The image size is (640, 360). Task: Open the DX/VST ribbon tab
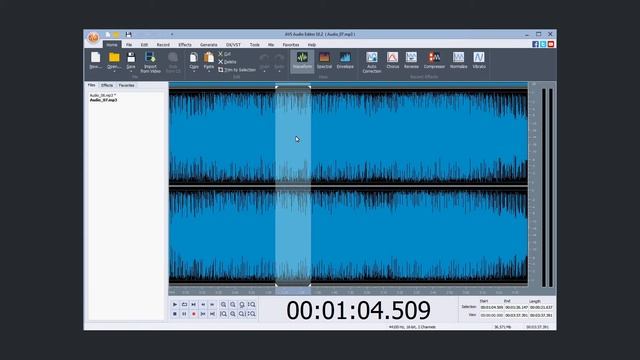[x=233, y=44]
